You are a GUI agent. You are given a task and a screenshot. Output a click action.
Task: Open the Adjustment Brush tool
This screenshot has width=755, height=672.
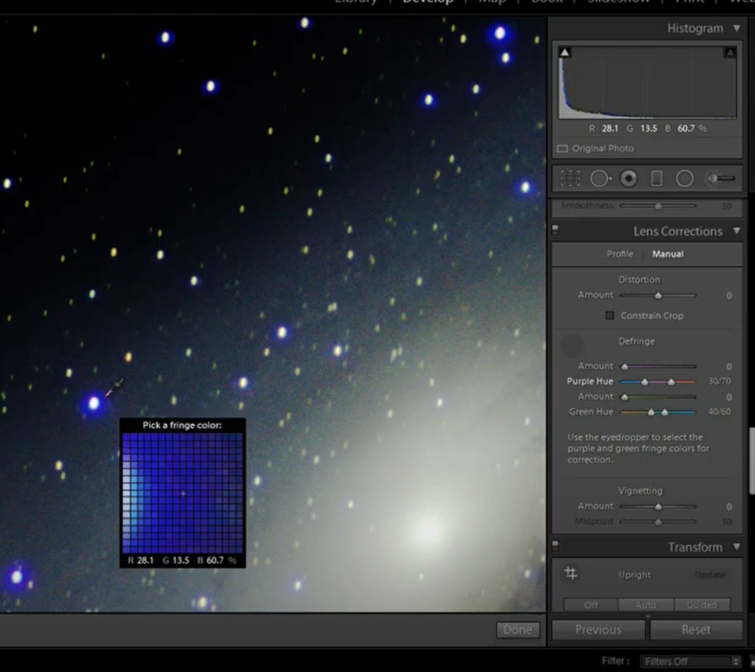tap(721, 179)
